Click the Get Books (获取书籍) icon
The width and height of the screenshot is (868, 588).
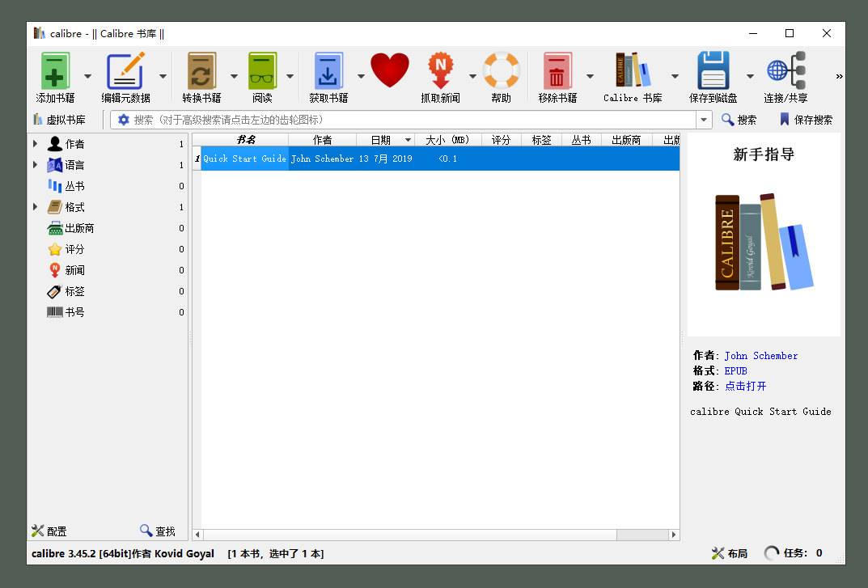point(327,70)
